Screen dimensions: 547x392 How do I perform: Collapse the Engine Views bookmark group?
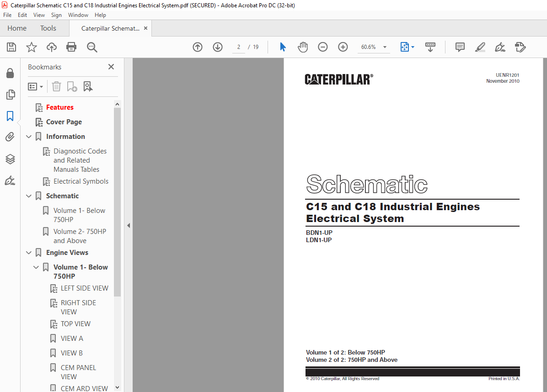click(29, 253)
